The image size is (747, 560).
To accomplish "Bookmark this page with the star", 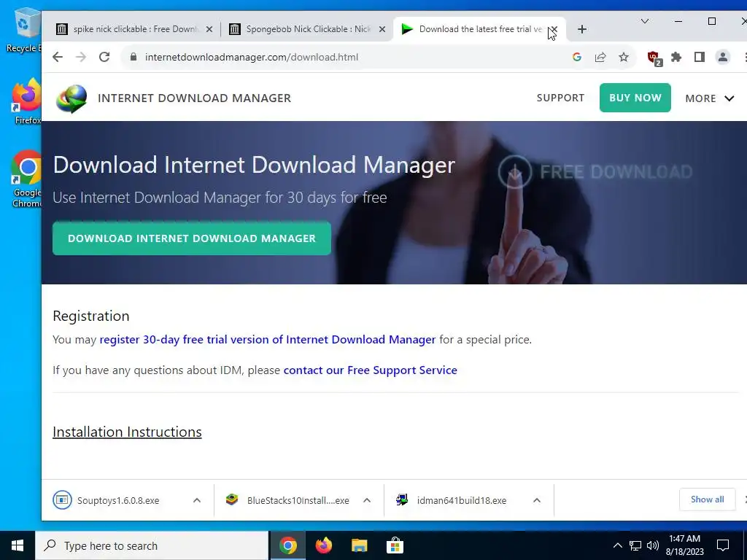I will coord(624,57).
